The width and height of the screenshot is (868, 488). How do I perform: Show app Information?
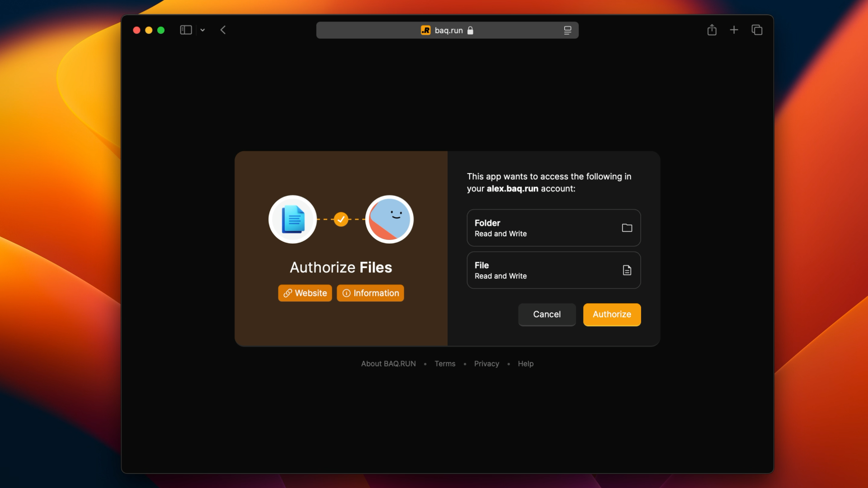[370, 293]
